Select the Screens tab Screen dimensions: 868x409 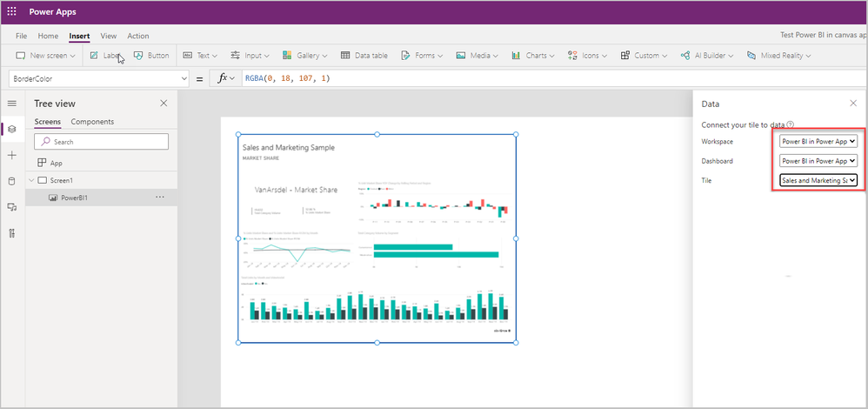tap(48, 122)
